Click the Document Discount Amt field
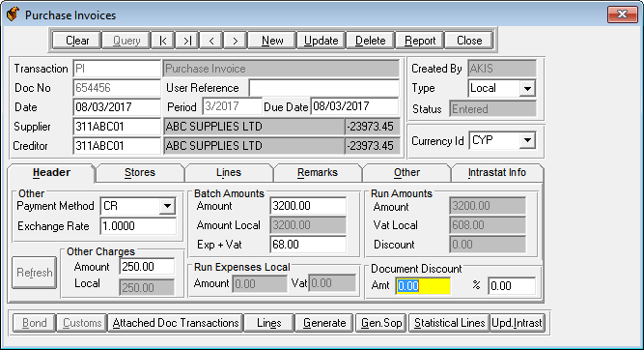This screenshot has height=350, width=644. click(423, 286)
